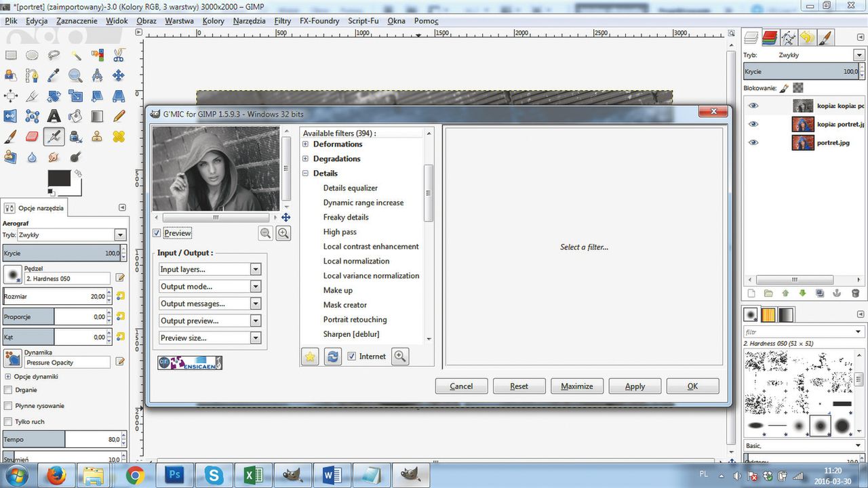Viewport: 868px width, 488px height.
Task: Hide the kopia: portret.jpg layer
Action: click(753, 124)
